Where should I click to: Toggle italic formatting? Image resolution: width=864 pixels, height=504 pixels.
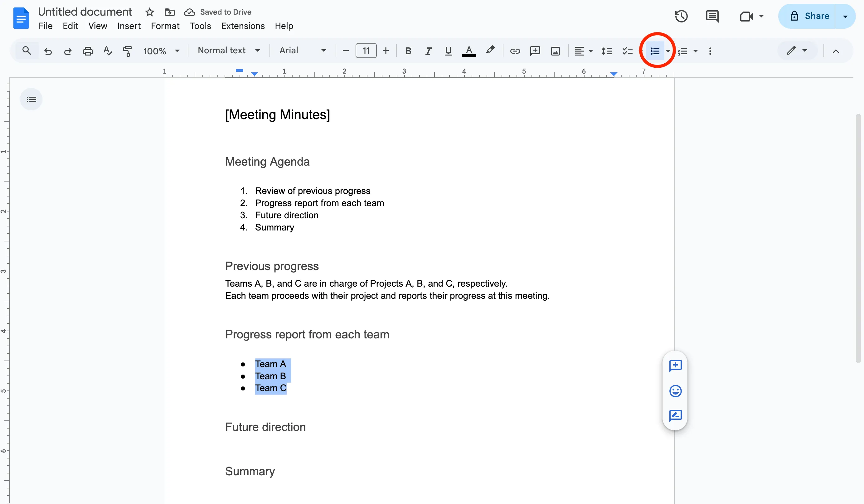coord(428,51)
